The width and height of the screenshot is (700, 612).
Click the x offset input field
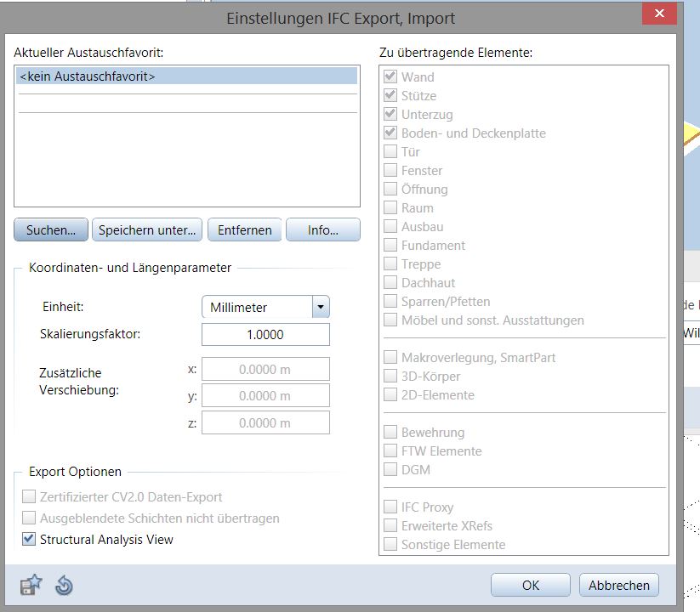click(265, 370)
